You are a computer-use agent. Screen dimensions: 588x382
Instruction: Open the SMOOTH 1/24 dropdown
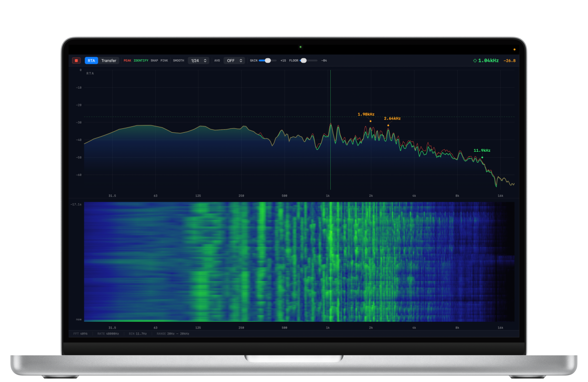[x=199, y=61]
